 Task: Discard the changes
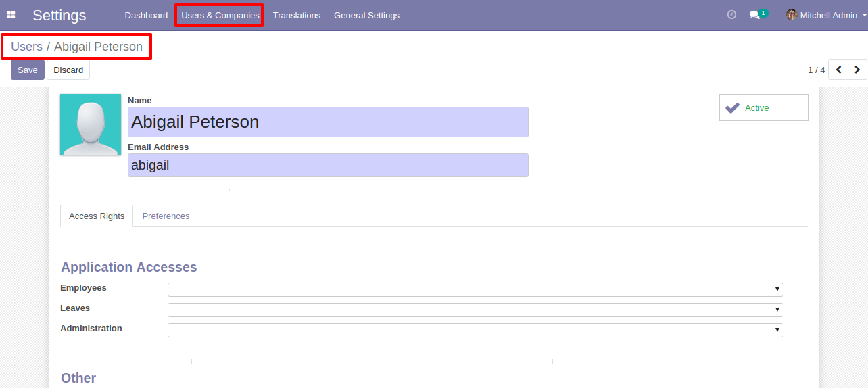[x=68, y=70]
